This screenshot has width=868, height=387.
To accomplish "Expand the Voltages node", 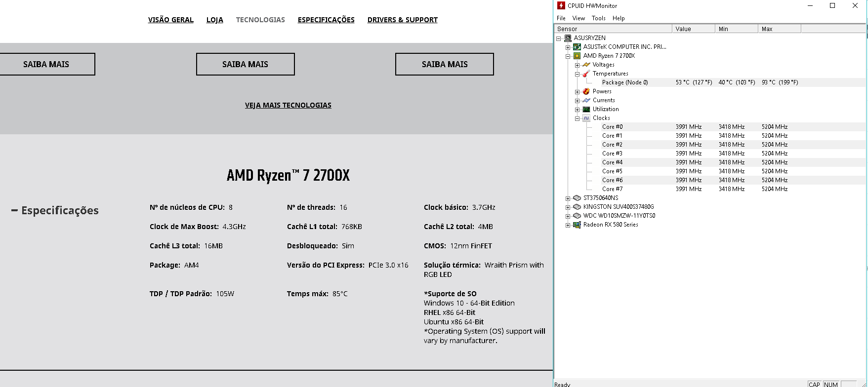I will [x=577, y=65].
